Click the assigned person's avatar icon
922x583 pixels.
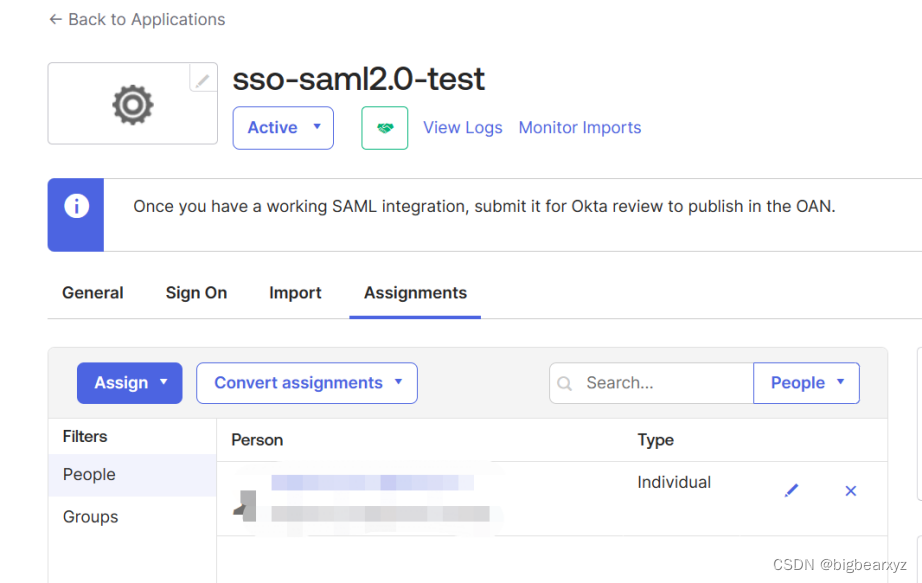[246, 505]
